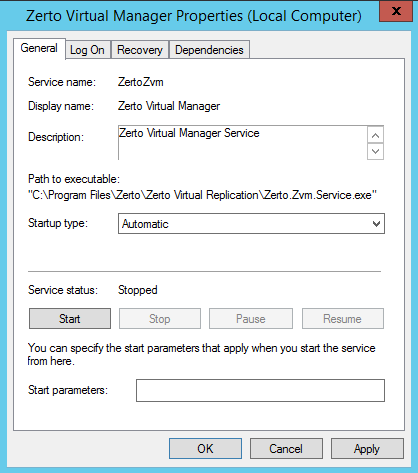Select the path to executable text

[x=202, y=195]
